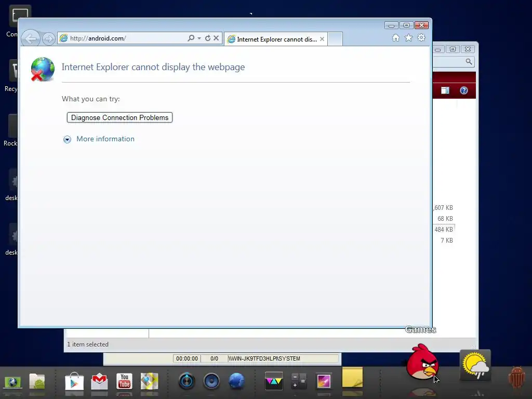Open the Android KitKat figure dock icon
532x399 pixels.
(x=516, y=377)
